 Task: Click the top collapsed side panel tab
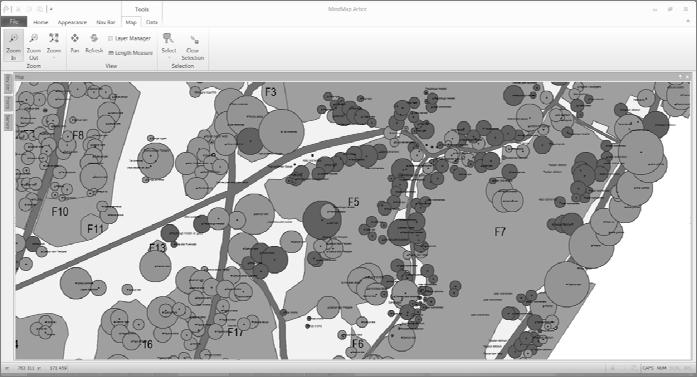pos(8,84)
